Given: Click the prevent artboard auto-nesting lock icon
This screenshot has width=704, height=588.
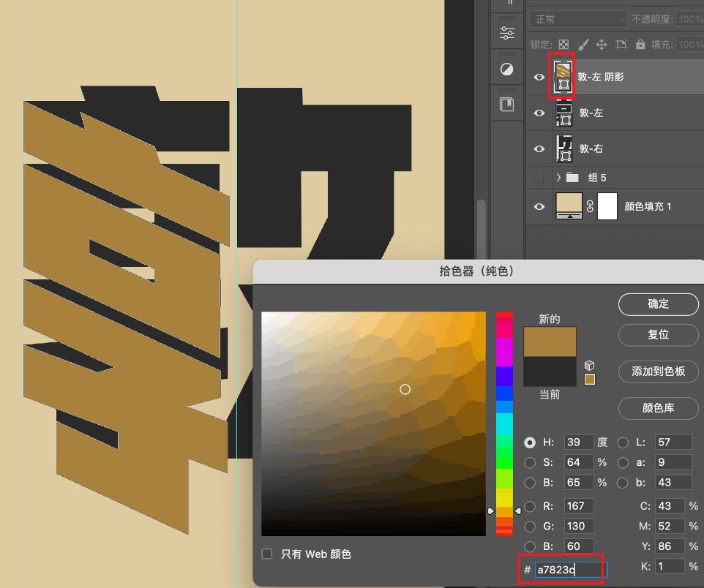Looking at the screenshot, I should [x=621, y=44].
